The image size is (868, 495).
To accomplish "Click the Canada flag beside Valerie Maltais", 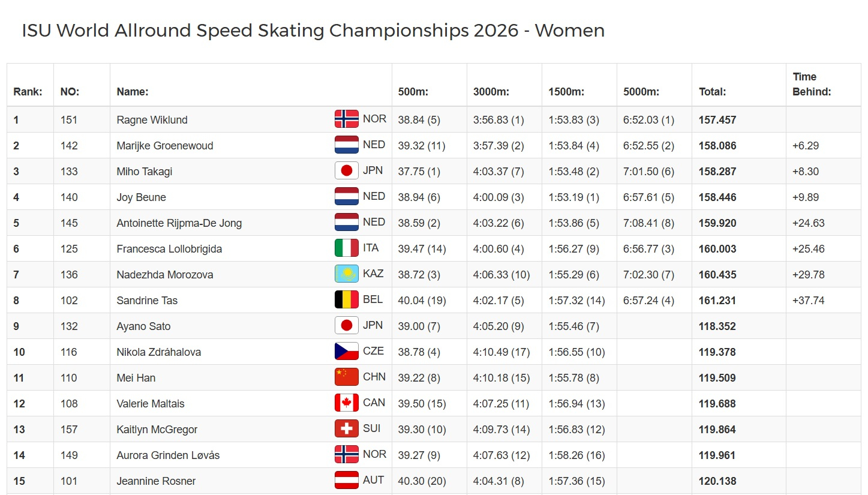I will click(347, 403).
